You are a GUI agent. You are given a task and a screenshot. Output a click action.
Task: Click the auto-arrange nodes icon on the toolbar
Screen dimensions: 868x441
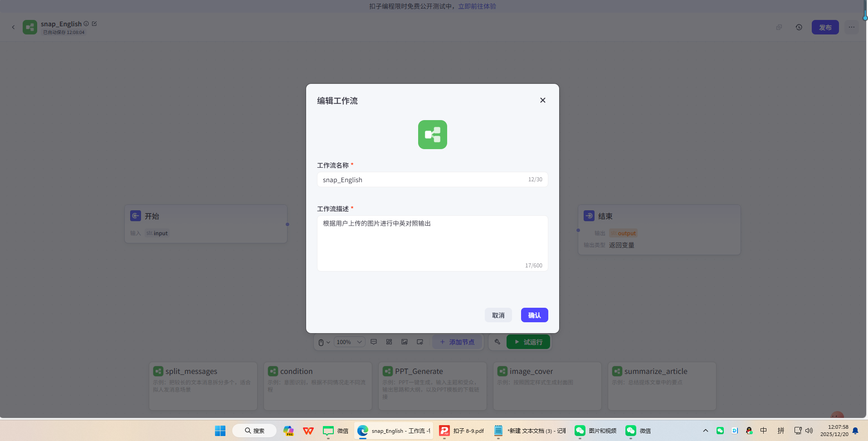click(389, 342)
